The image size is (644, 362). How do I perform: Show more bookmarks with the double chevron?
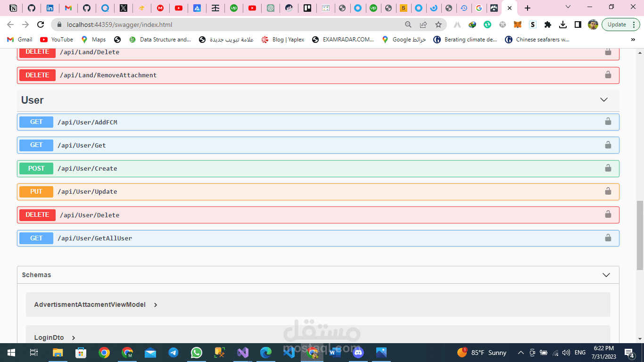633,40
